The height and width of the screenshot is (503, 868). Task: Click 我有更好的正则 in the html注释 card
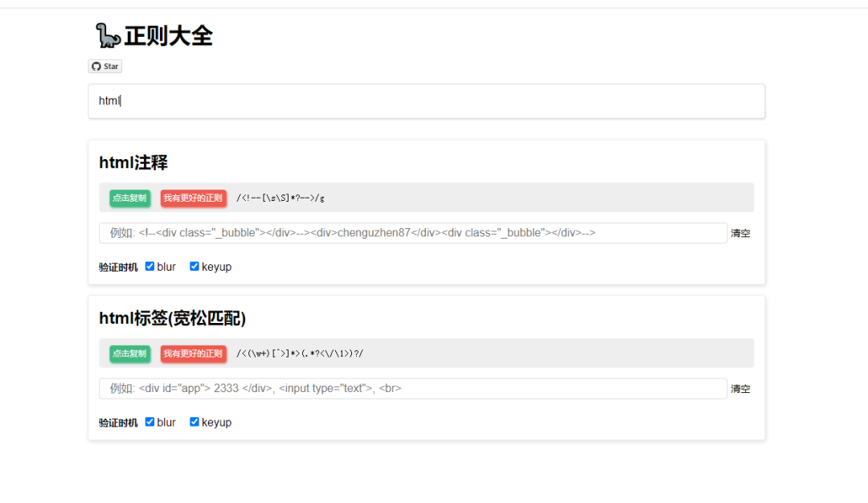(193, 198)
